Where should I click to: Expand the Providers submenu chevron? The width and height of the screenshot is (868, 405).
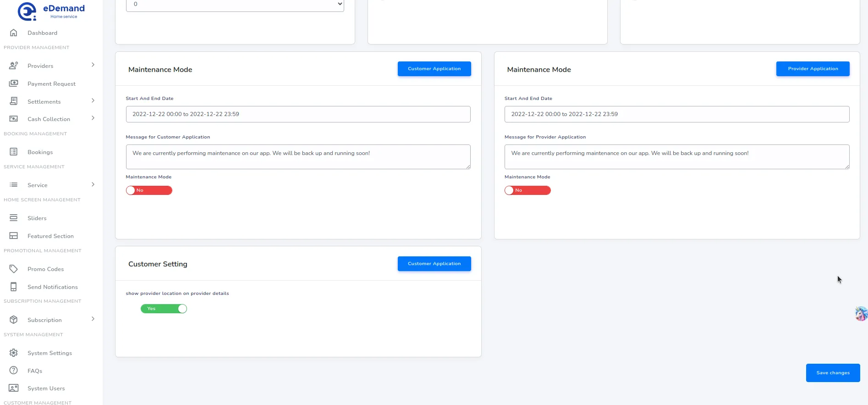pyautogui.click(x=93, y=65)
